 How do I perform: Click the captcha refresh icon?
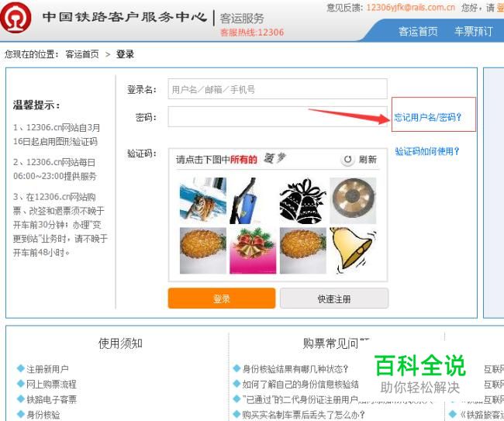click(x=347, y=160)
